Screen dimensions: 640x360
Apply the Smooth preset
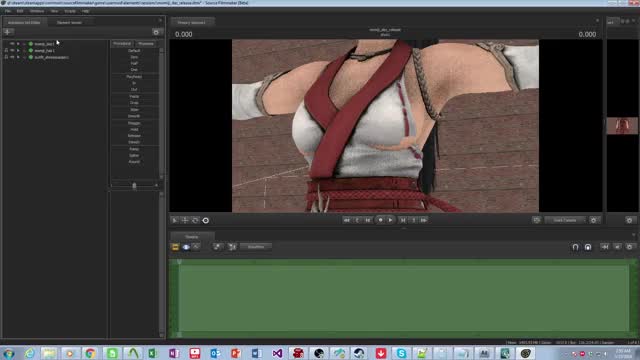(x=134, y=116)
